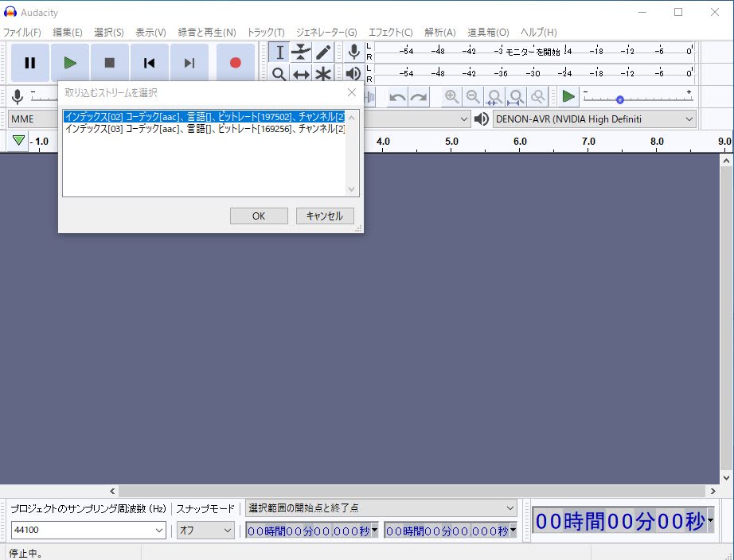
Task: Open the エフェクト(C) menu
Action: pos(390,33)
